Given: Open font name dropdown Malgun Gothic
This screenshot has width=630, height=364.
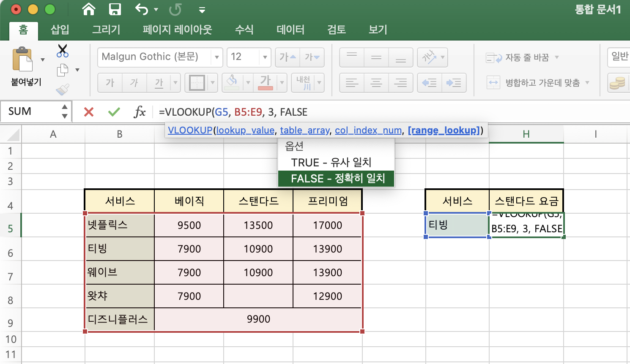Looking at the screenshot, I should click(216, 57).
